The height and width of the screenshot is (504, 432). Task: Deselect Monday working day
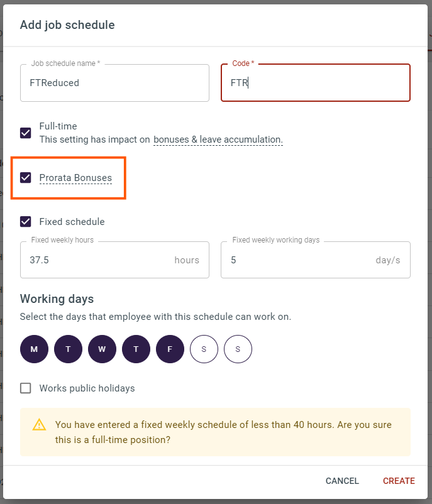point(34,349)
